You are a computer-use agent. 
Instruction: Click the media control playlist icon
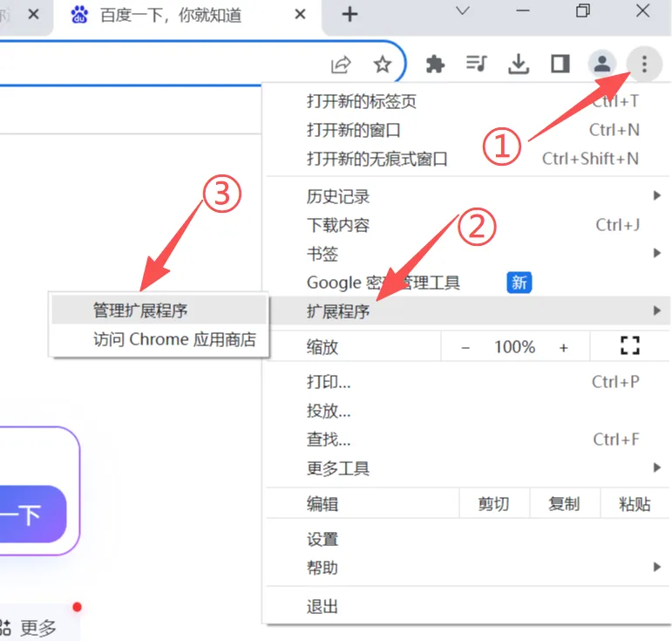(x=477, y=64)
